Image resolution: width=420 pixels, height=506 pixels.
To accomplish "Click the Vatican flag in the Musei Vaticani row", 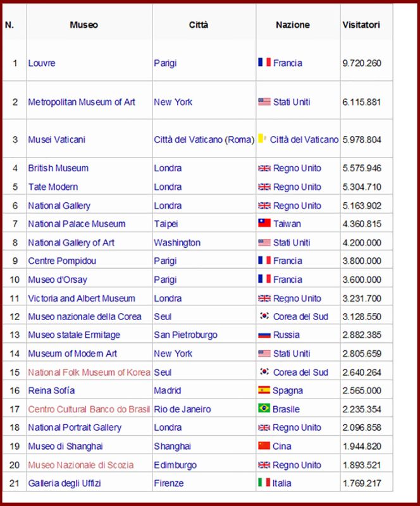I will pyautogui.click(x=262, y=139).
